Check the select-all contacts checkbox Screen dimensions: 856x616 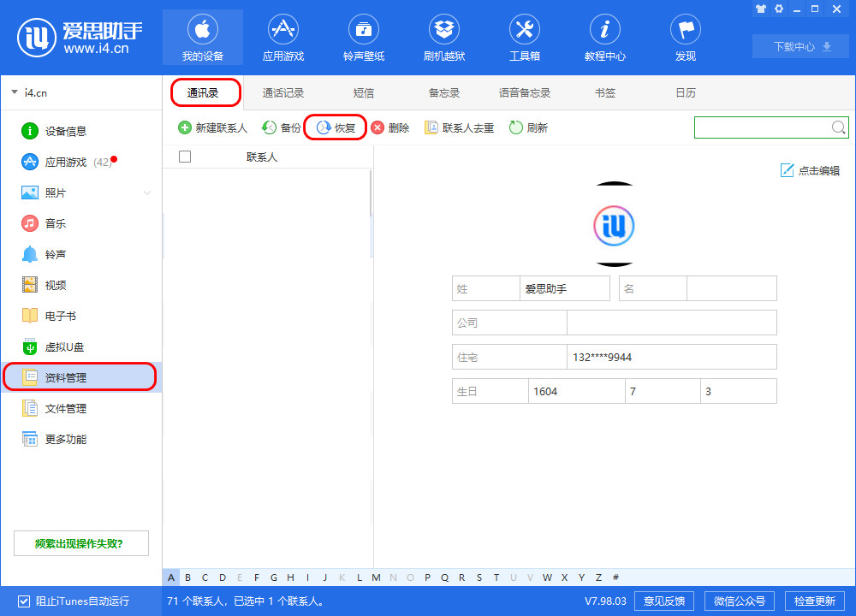click(185, 157)
